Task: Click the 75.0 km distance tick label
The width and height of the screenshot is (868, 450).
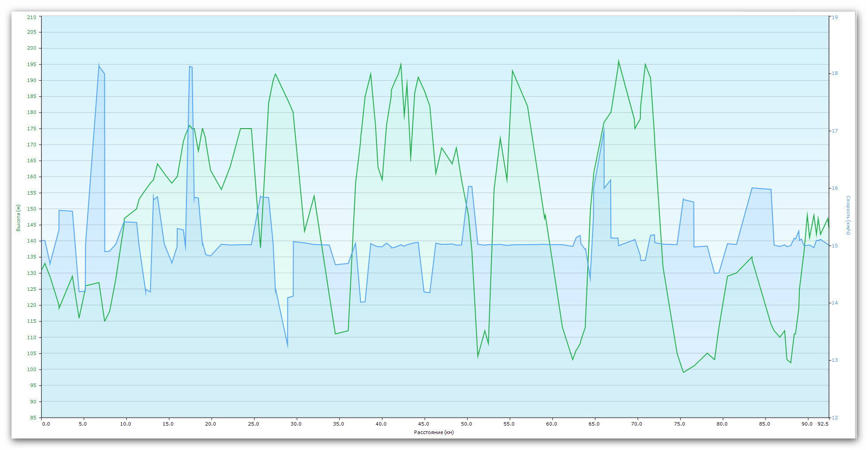Action: [679, 424]
